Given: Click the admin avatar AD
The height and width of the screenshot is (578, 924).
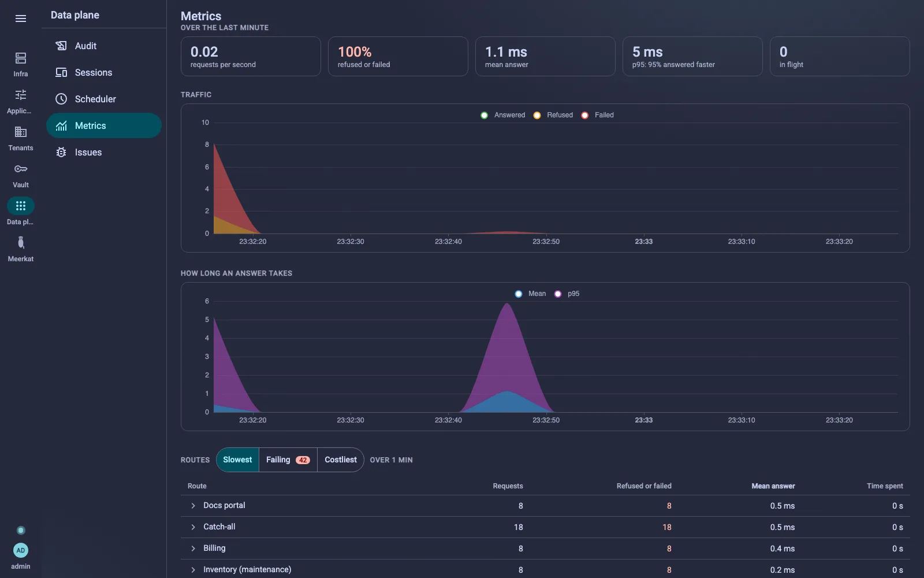Looking at the screenshot, I should [21, 550].
